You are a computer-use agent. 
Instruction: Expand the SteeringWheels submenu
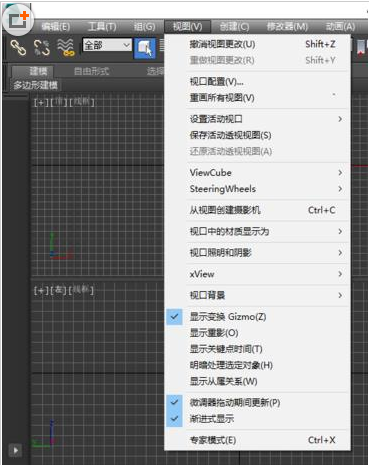(x=258, y=189)
